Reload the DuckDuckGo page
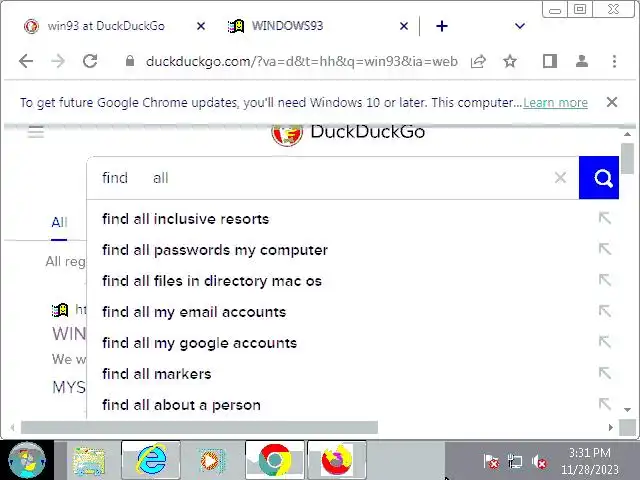Image resolution: width=640 pixels, height=480 pixels. (90, 61)
